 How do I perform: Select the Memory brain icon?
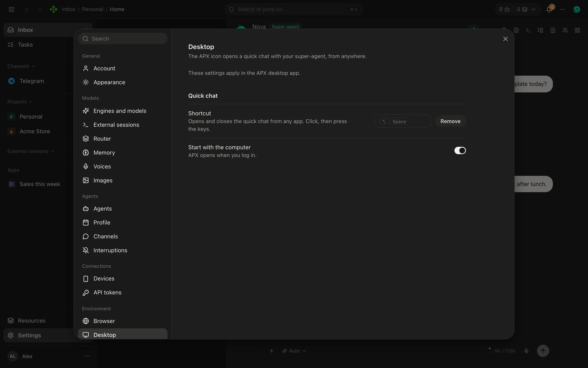click(x=86, y=153)
